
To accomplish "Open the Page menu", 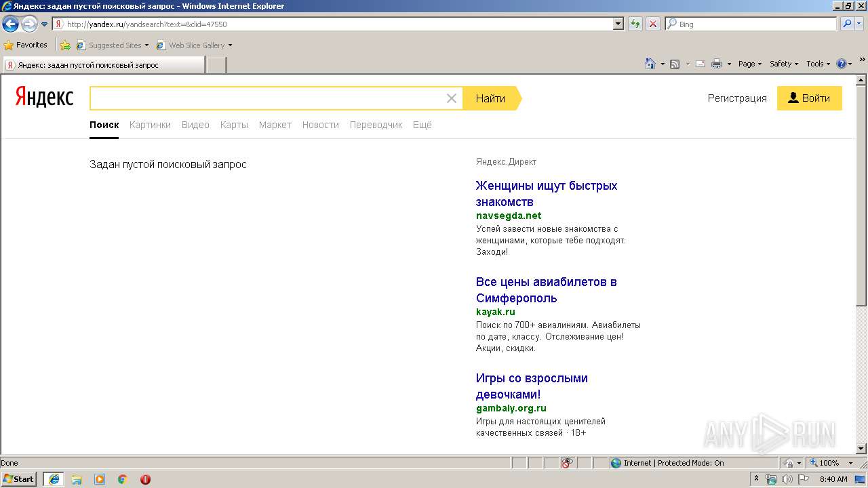I will pyautogui.click(x=750, y=64).
